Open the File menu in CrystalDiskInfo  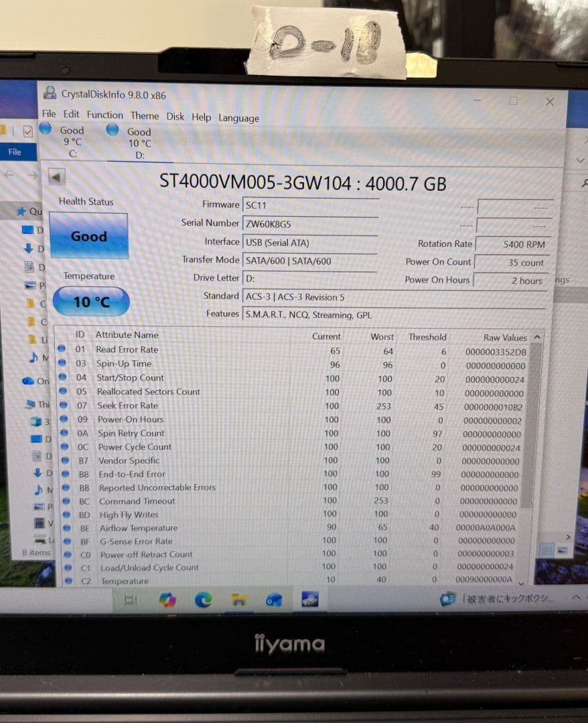[49, 113]
